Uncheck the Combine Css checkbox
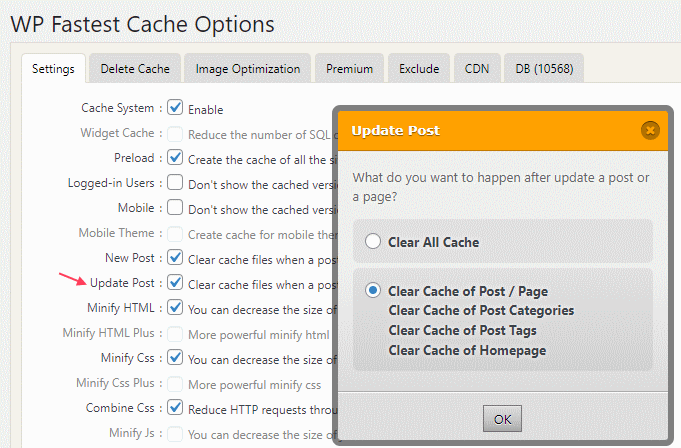The width and height of the screenshot is (681, 448). pos(175,407)
